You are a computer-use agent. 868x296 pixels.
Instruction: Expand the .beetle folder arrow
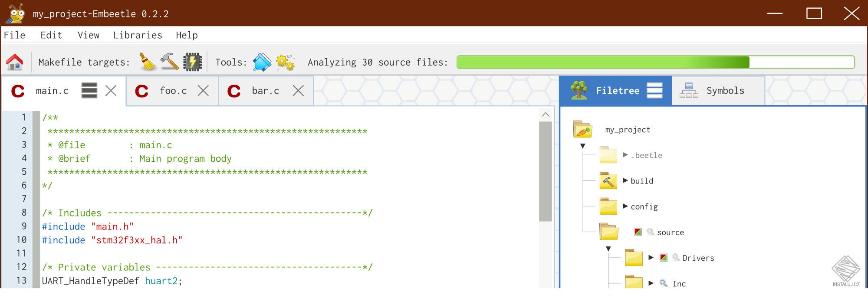click(625, 155)
